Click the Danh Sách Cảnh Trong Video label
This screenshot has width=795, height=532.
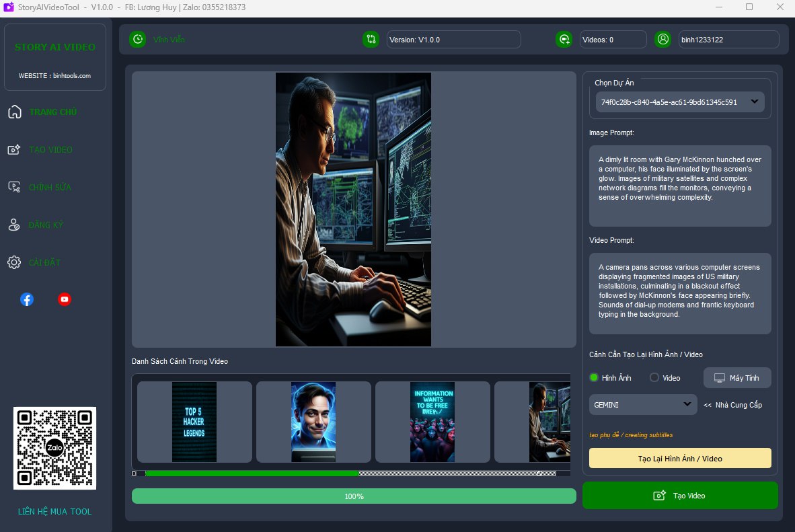click(180, 361)
